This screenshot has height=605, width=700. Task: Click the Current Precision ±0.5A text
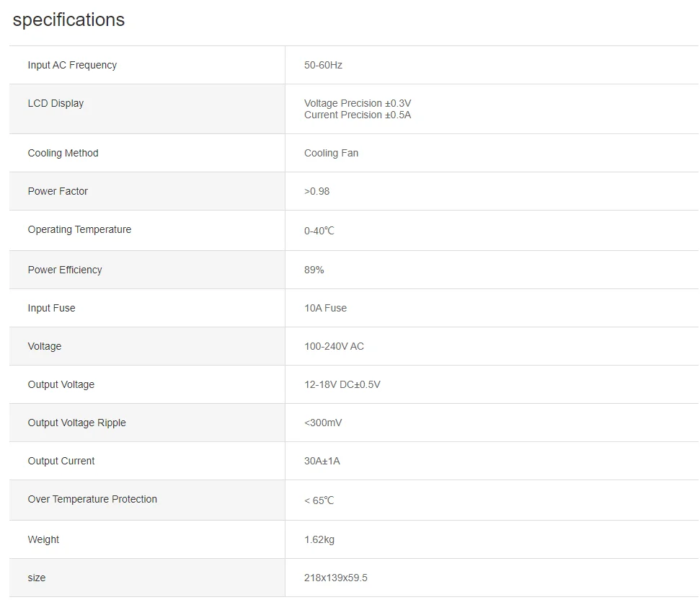pos(358,115)
